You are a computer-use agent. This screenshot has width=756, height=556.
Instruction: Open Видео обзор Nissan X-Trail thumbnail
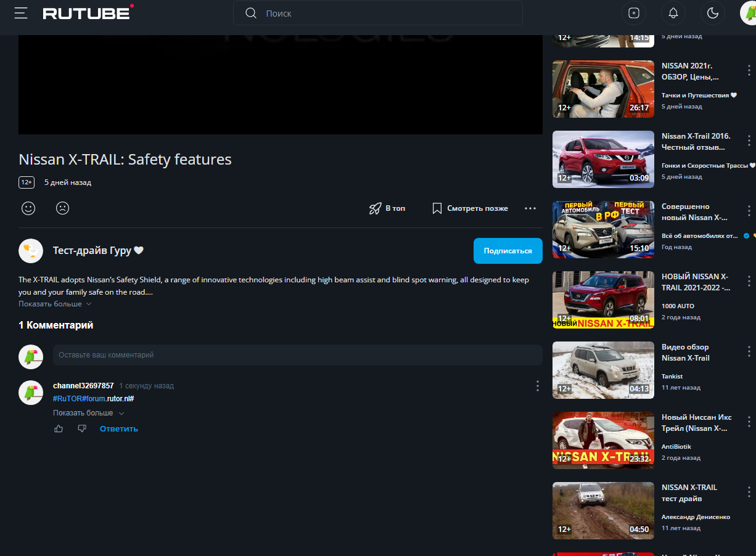603,370
